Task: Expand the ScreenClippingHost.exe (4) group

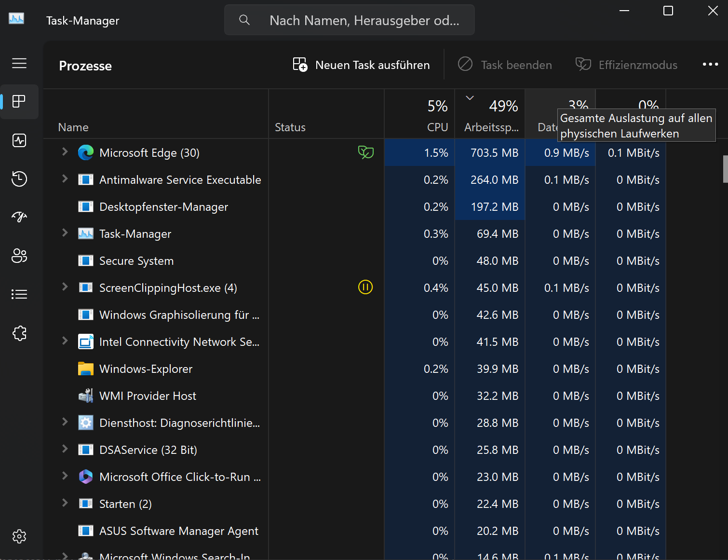Action: coord(65,287)
